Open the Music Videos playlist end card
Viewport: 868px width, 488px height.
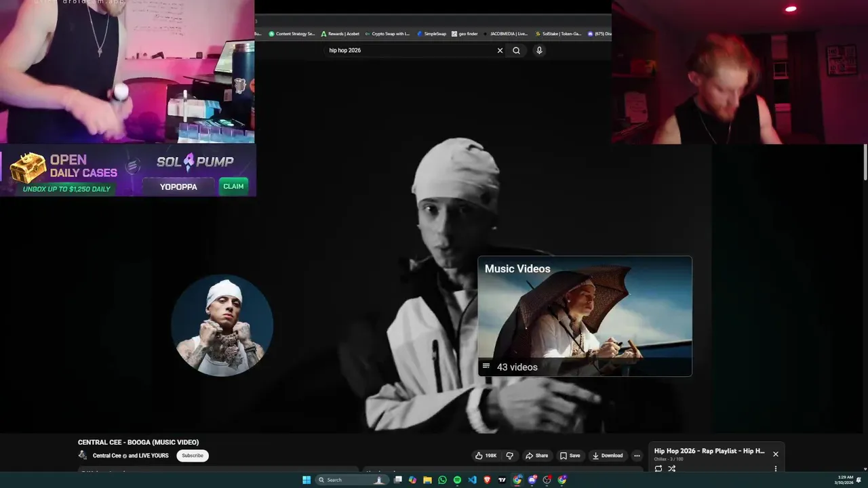pos(585,316)
